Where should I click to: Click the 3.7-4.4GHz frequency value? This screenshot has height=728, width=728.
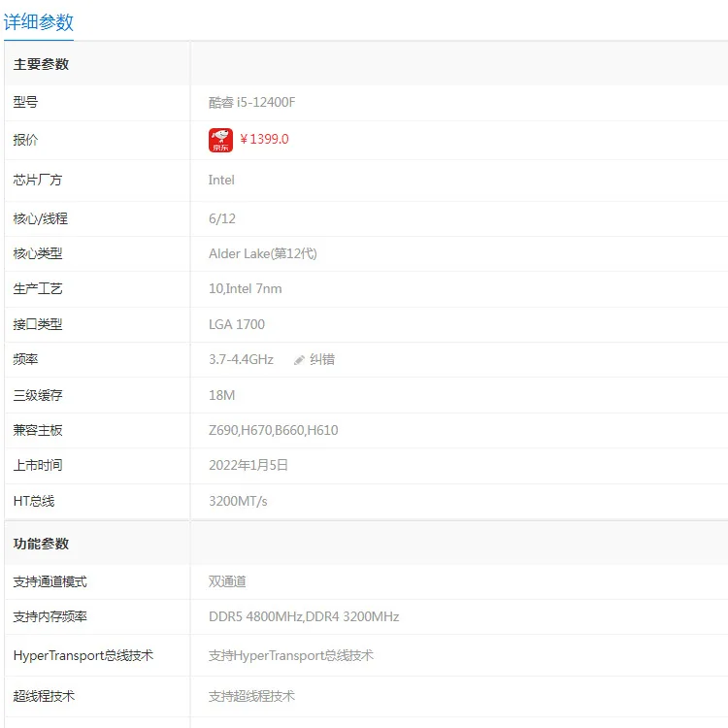(241, 359)
